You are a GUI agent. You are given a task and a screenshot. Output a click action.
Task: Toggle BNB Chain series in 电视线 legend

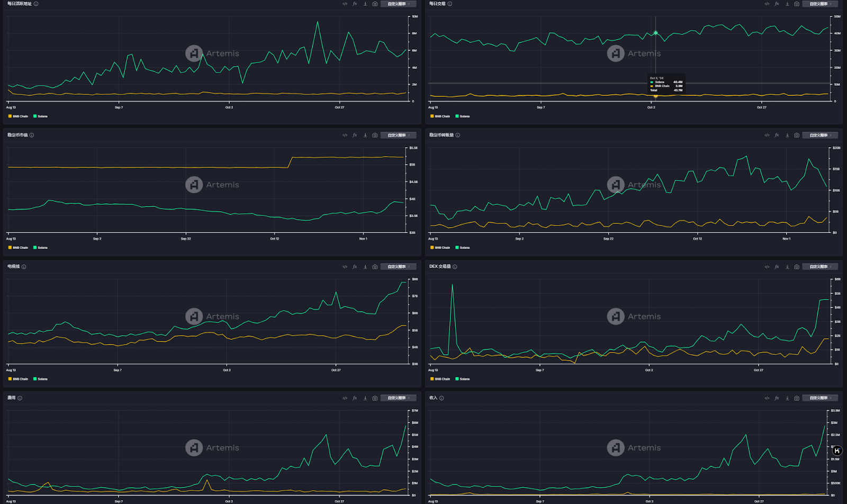(x=18, y=379)
